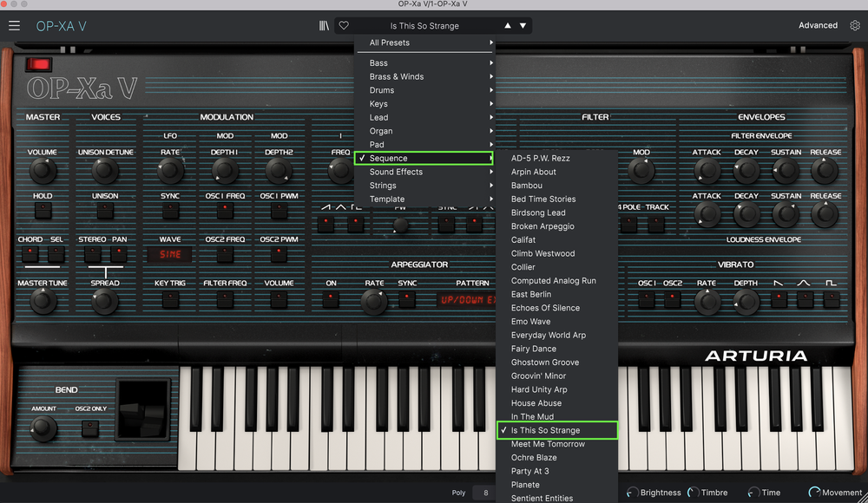Choose the Bed Time Stories preset

pyautogui.click(x=557, y=199)
